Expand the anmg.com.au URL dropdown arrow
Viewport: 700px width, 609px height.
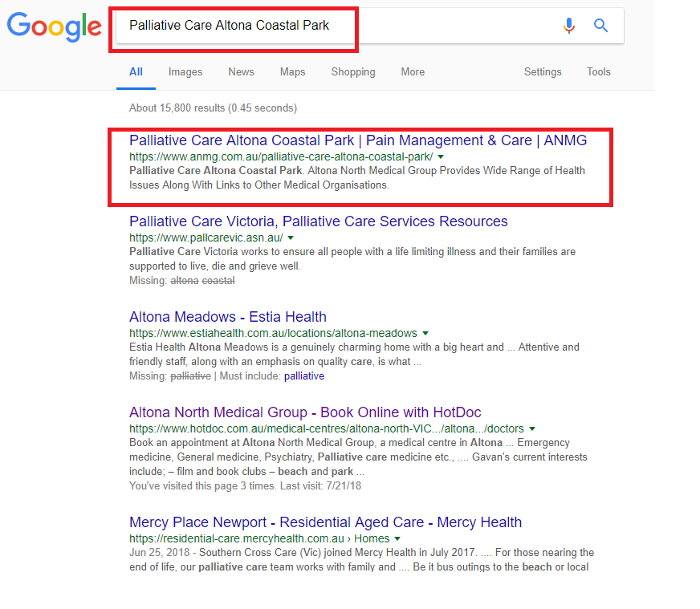[441, 156]
